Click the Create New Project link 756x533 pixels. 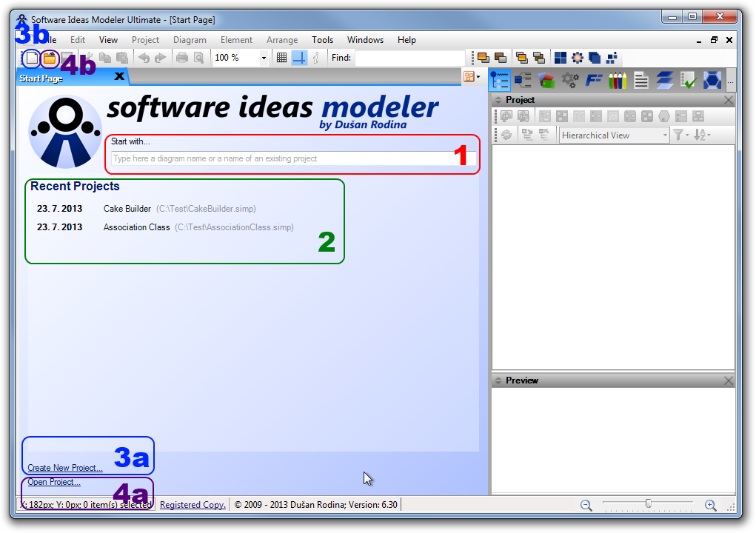[65, 467]
